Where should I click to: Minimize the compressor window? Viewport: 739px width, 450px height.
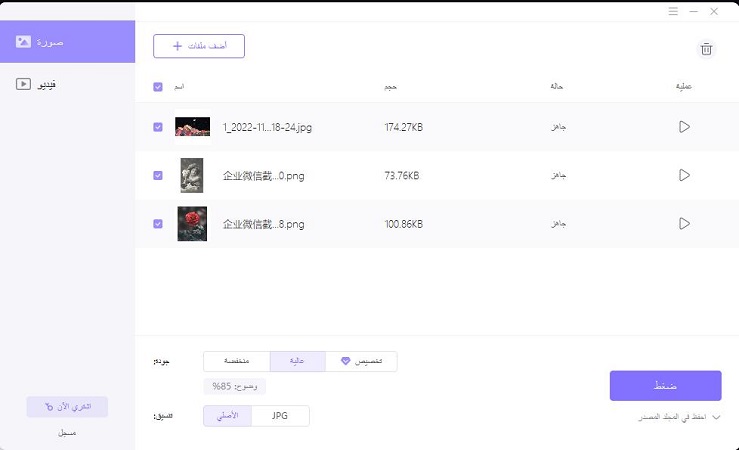coord(693,11)
